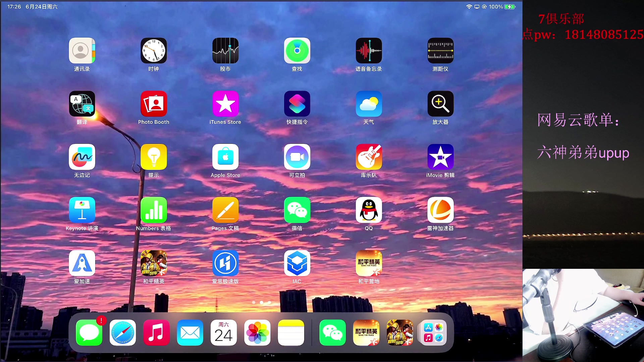
Task: Launch 雷神加速器 accelerator app
Action: (x=440, y=210)
